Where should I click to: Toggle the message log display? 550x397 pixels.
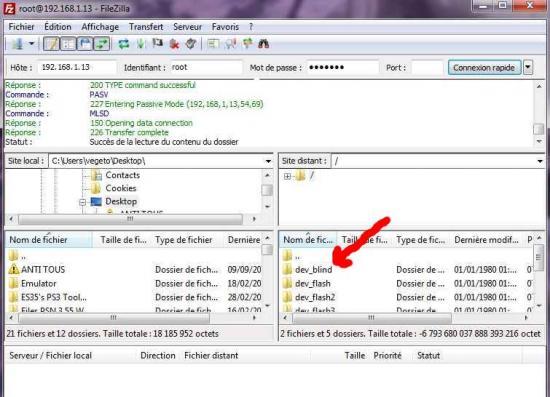(51, 44)
